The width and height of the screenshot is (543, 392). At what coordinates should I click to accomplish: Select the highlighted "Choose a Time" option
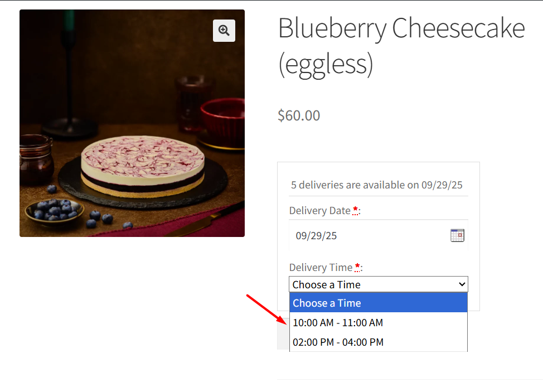point(378,303)
